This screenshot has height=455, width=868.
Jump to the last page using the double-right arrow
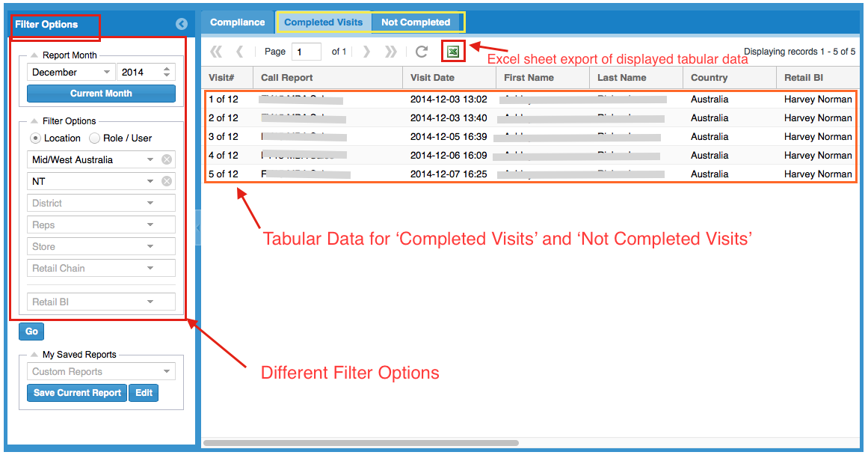(x=390, y=52)
